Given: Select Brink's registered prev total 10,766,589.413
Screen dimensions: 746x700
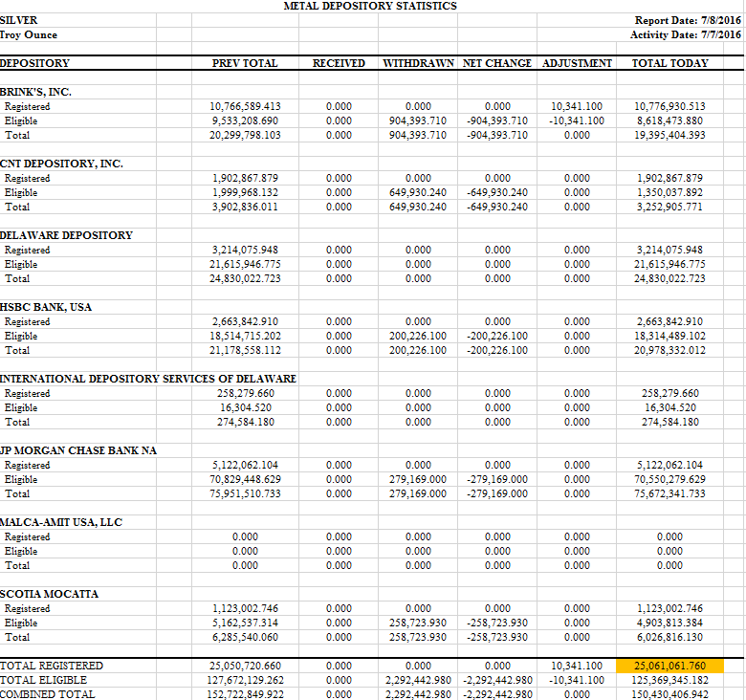Looking at the screenshot, I should [245, 106].
